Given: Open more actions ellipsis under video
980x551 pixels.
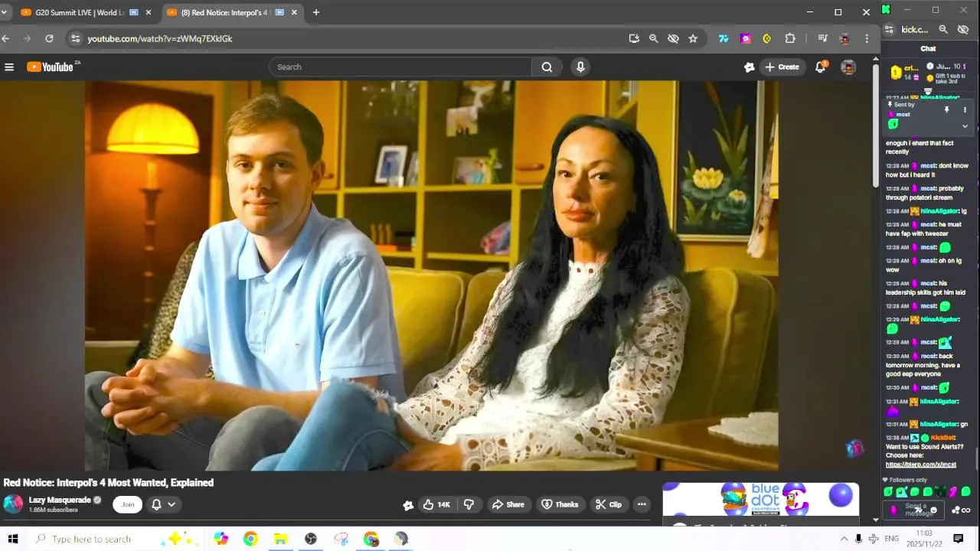Looking at the screenshot, I should click(642, 504).
